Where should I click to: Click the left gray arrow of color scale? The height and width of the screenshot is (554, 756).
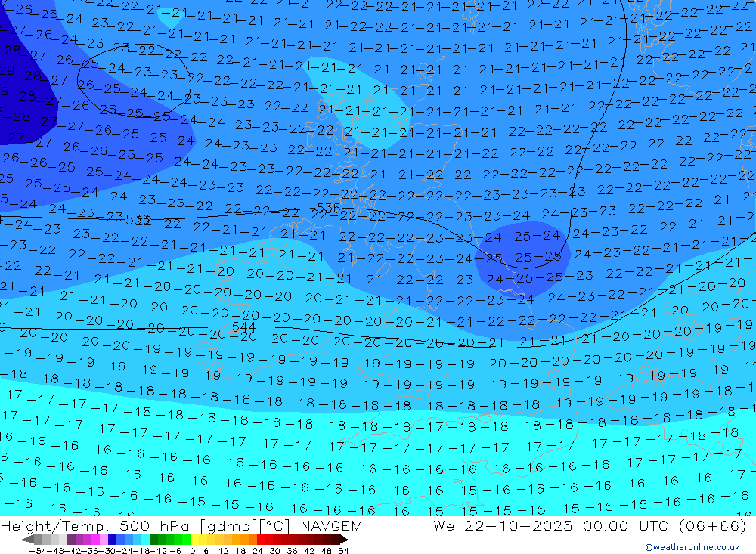[x=27, y=539]
